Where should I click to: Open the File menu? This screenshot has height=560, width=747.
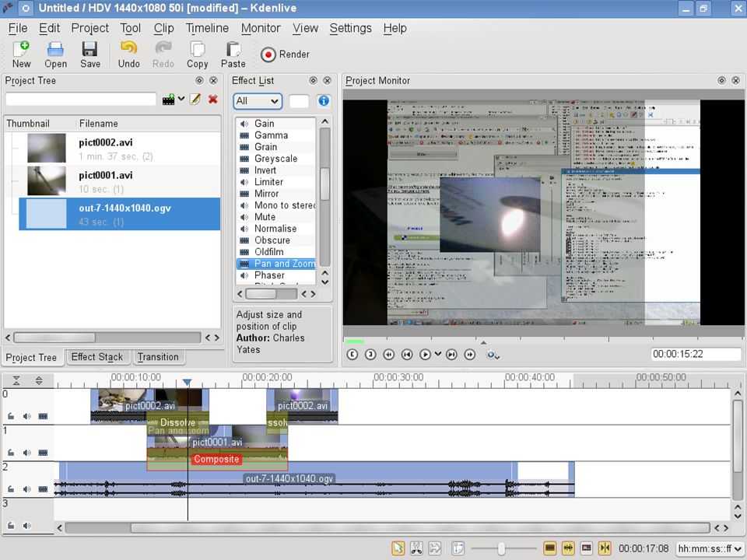18,28
